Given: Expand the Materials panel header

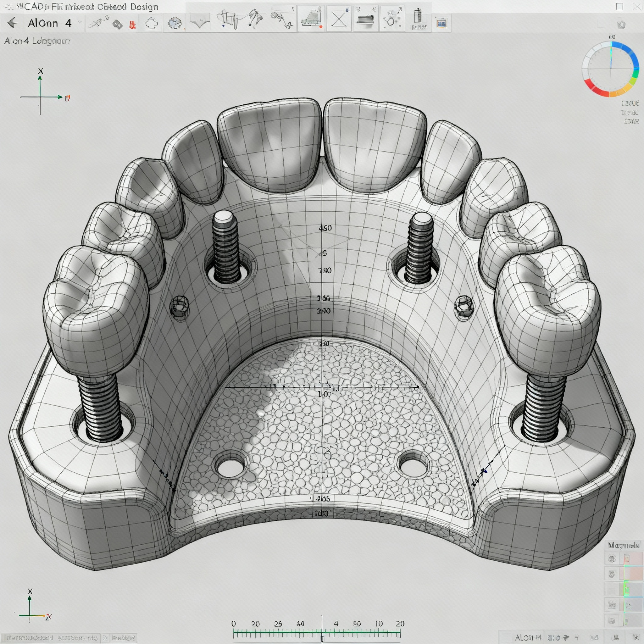Looking at the screenshot, I should [x=624, y=545].
